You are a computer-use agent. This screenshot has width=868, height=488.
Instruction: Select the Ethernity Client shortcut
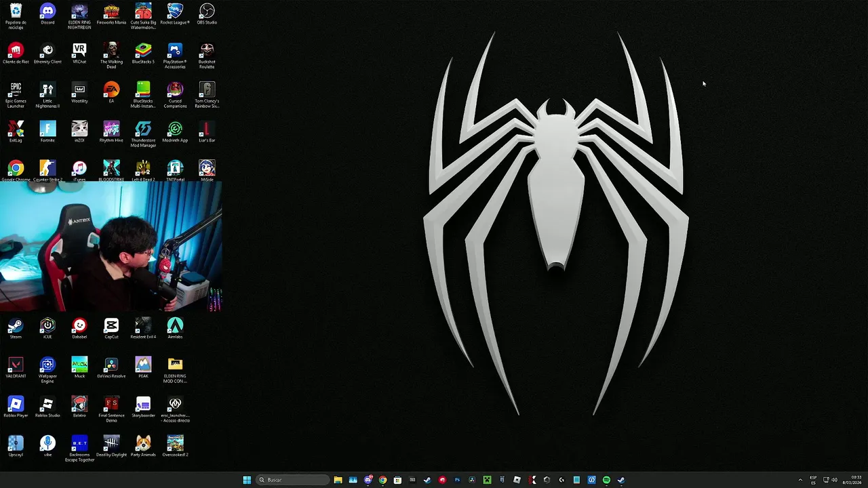click(x=47, y=54)
